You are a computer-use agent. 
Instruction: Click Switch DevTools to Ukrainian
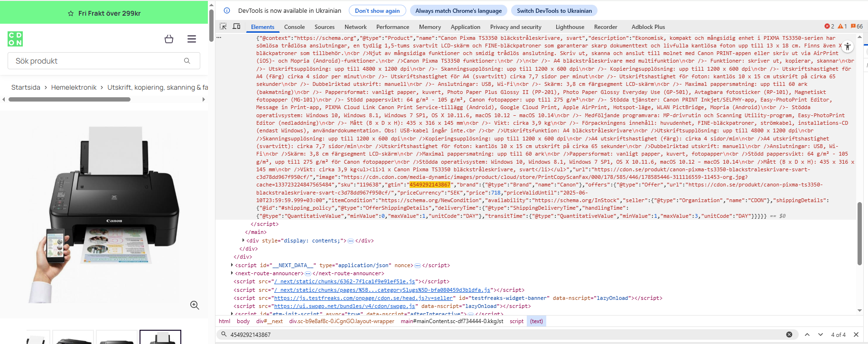554,10
